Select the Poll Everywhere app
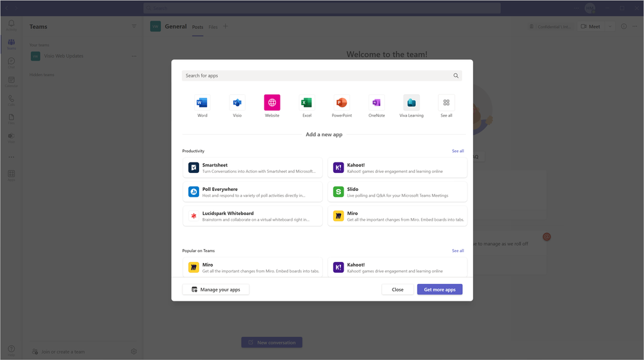Image resolution: width=644 pixels, height=360 pixels. pyautogui.click(x=253, y=192)
